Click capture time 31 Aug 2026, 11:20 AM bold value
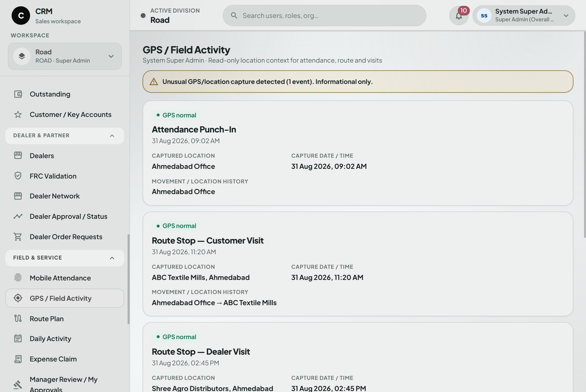The image size is (586, 392). [x=327, y=278]
